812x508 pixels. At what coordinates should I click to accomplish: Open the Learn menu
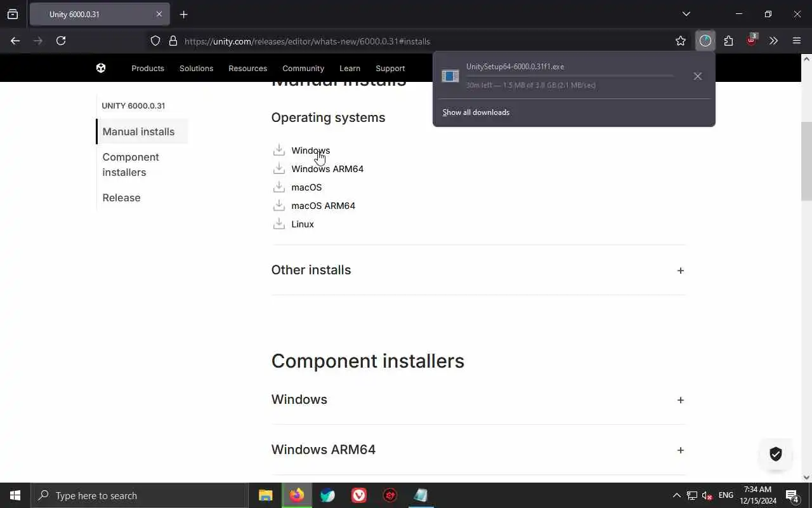(x=350, y=68)
